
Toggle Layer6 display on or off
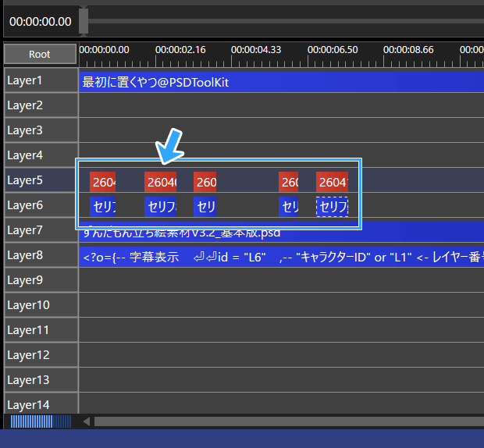(40, 205)
